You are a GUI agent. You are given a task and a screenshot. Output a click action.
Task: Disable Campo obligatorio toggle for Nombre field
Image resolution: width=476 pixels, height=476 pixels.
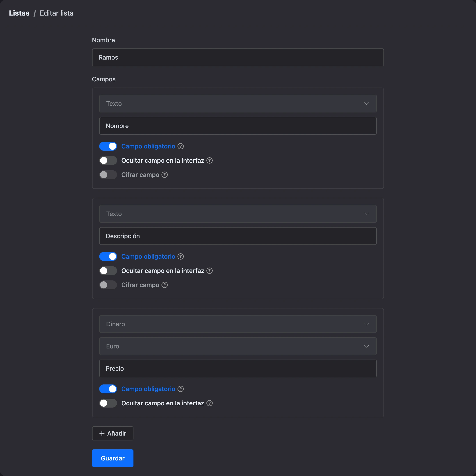pos(108,146)
